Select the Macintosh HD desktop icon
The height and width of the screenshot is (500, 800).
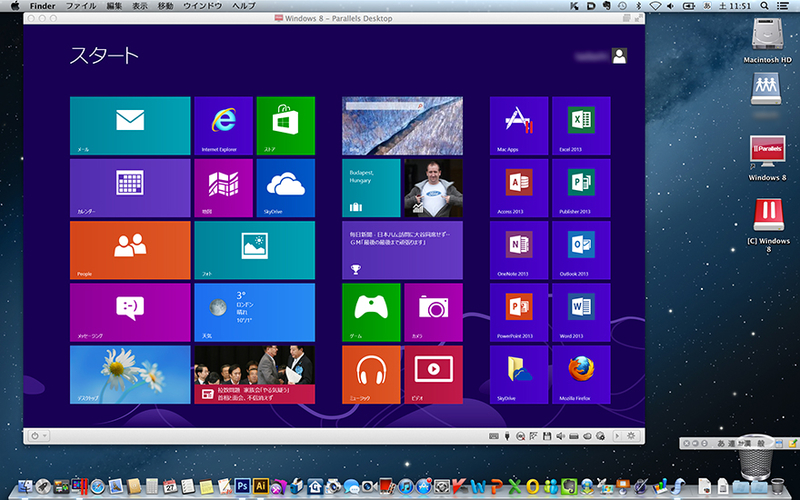tap(767, 41)
